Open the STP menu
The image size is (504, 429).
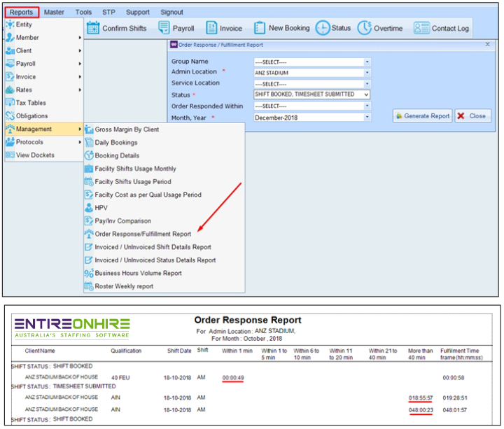pos(108,12)
